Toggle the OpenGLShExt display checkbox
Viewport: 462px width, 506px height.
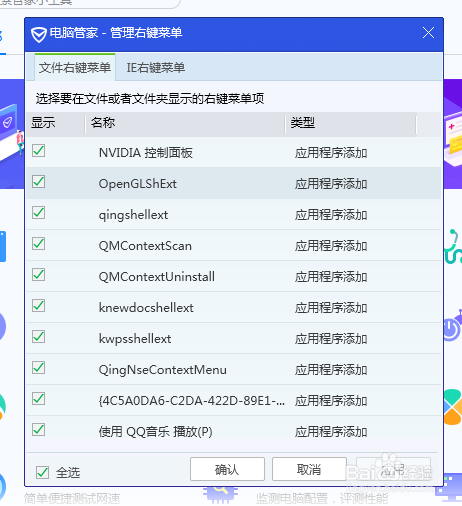(39, 182)
